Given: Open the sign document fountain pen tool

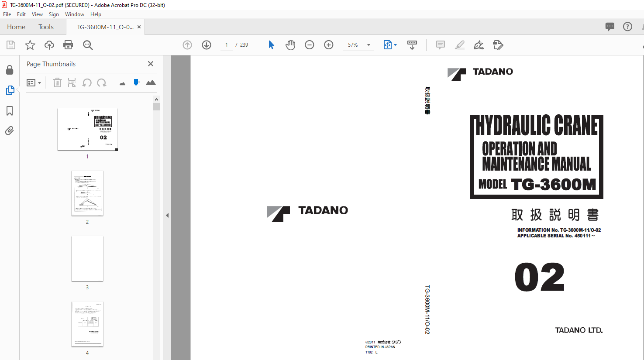Looking at the screenshot, I should pyautogui.click(x=479, y=45).
